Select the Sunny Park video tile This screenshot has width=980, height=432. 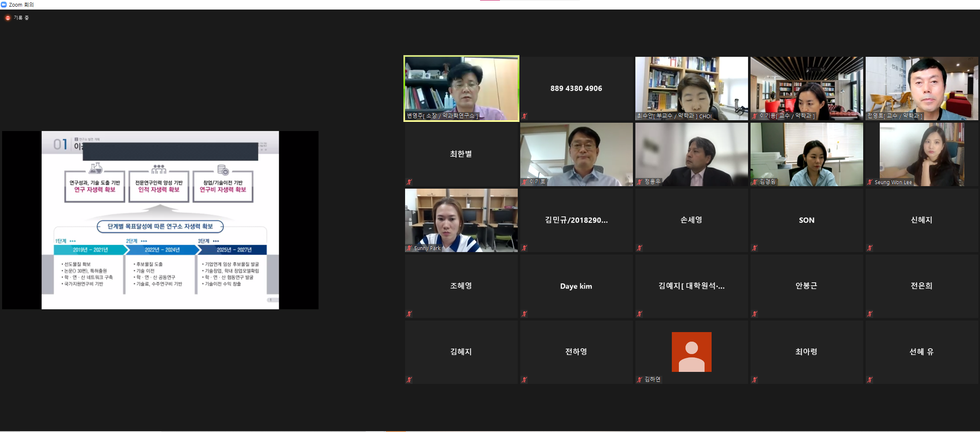coord(461,220)
